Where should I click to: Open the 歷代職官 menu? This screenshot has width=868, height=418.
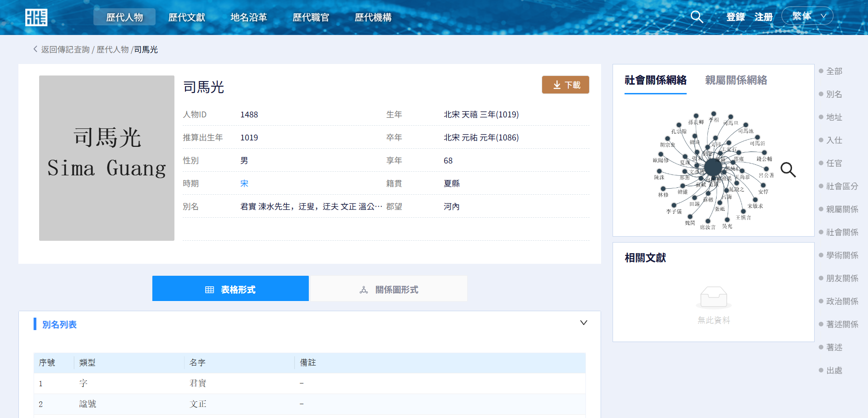tap(311, 17)
